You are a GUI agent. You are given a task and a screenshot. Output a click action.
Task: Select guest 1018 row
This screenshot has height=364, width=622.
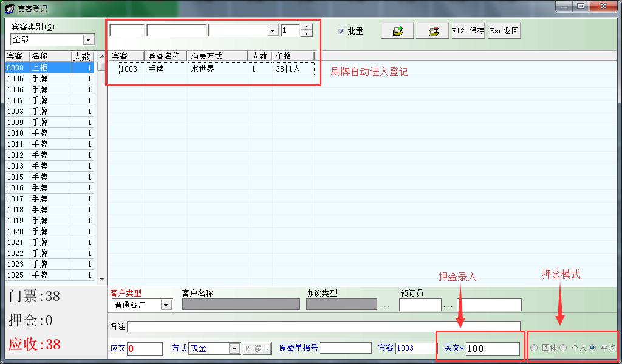[x=50, y=209]
